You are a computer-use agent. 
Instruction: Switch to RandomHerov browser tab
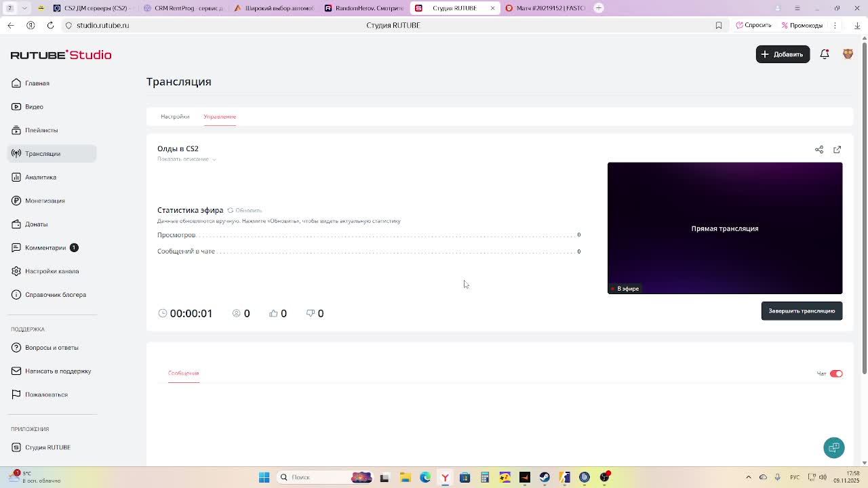tap(363, 7)
